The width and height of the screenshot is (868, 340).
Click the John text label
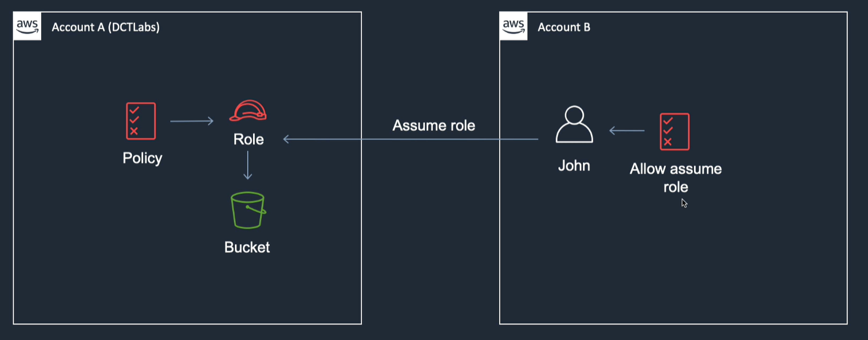[x=574, y=166]
